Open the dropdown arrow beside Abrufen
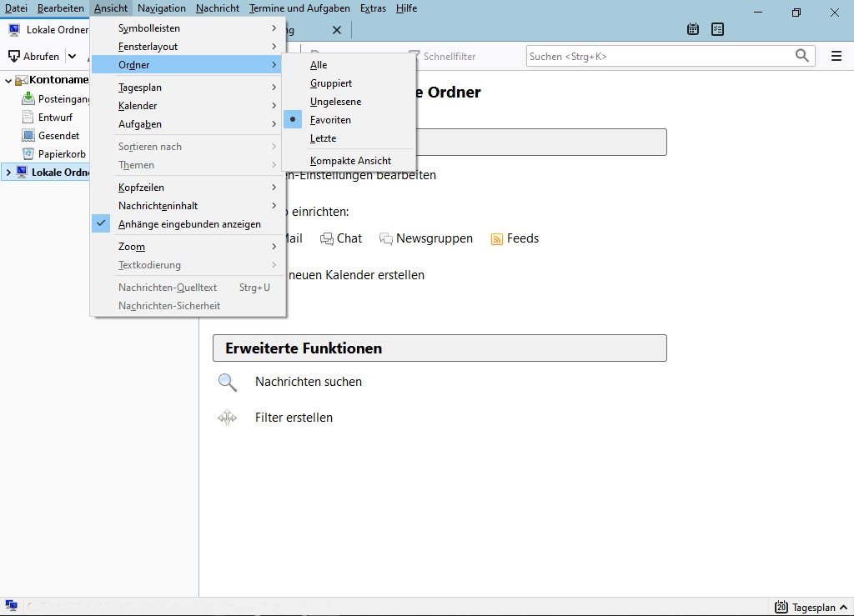854x616 pixels. pyautogui.click(x=73, y=57)
